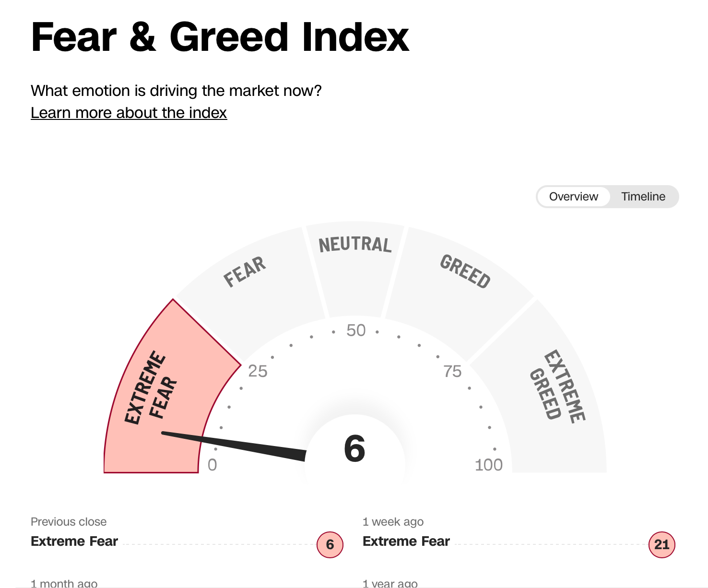
Task: Click the 0 mark on the gauge scale
Action: [x=212, y=465]
